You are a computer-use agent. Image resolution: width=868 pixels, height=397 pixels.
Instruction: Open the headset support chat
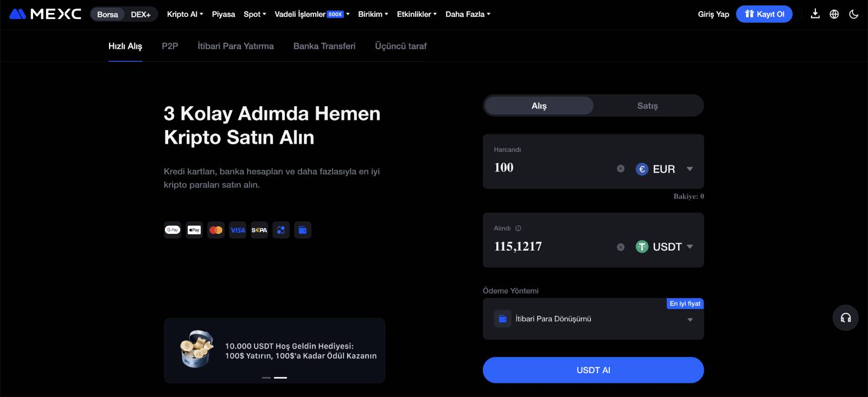[x=845, y=318]
